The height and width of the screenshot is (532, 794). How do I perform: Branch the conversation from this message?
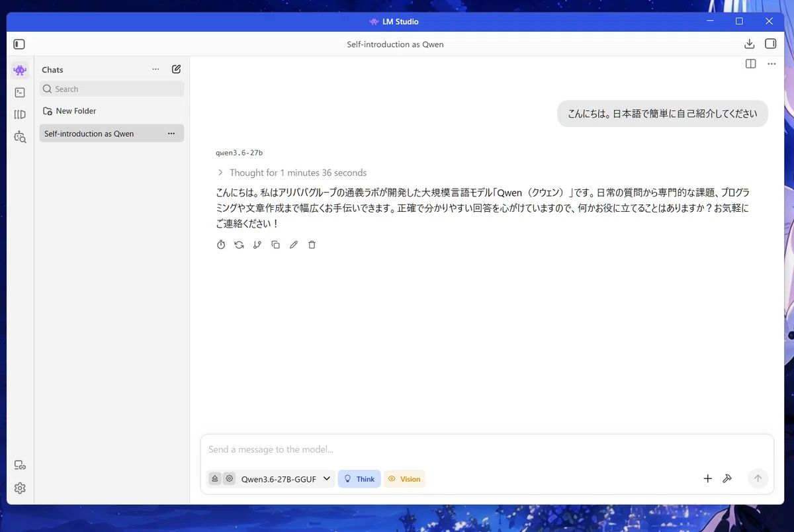(257, 245)
